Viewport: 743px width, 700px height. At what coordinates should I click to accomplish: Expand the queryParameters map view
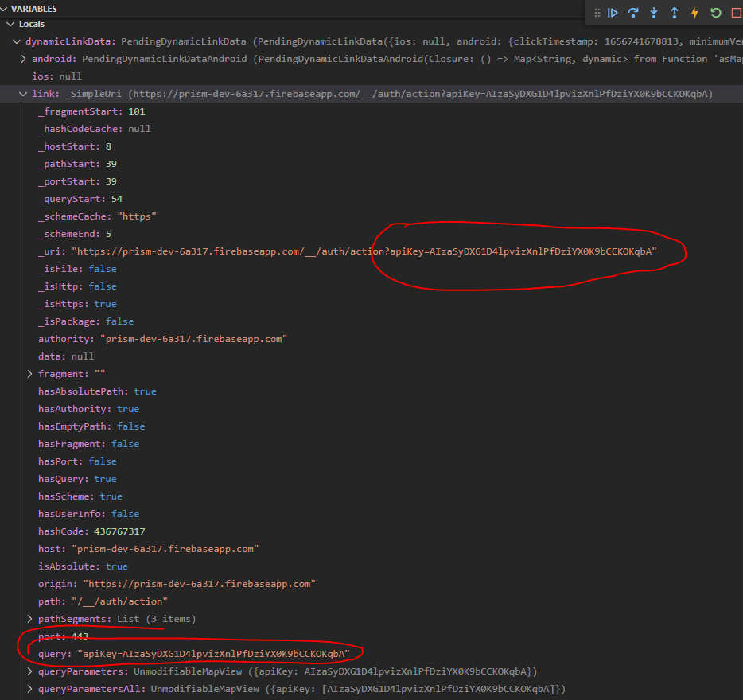(x=30, y=671)
